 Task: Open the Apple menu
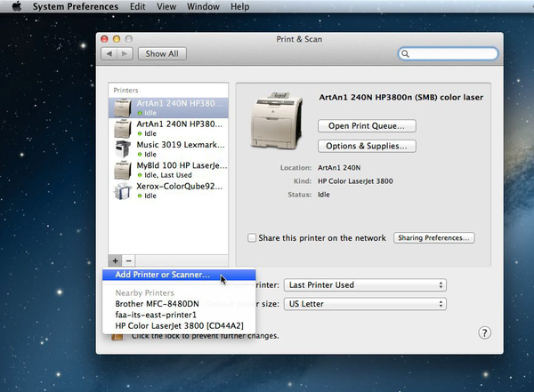pyautogui.click(x=17, y=6)
